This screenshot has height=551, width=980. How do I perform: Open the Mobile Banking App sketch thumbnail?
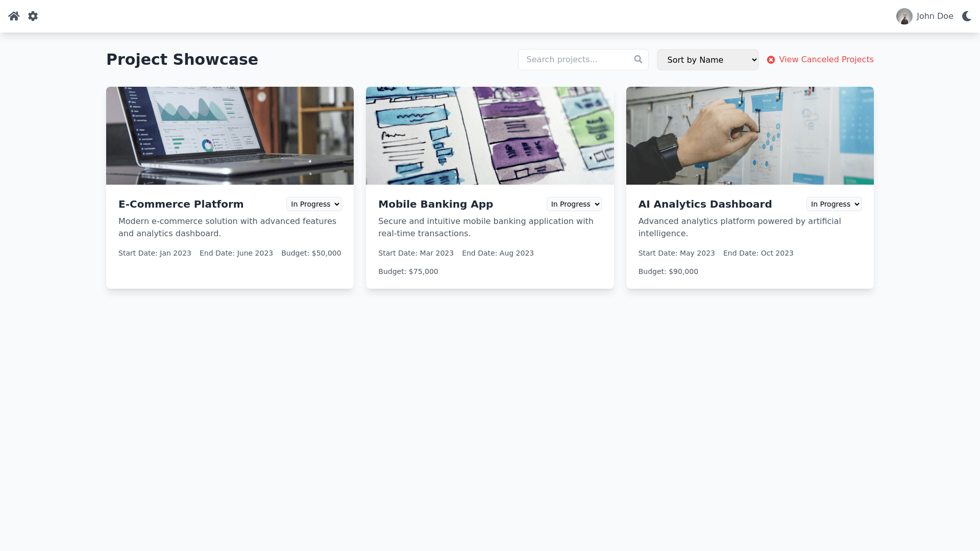[x=490, y=136]
